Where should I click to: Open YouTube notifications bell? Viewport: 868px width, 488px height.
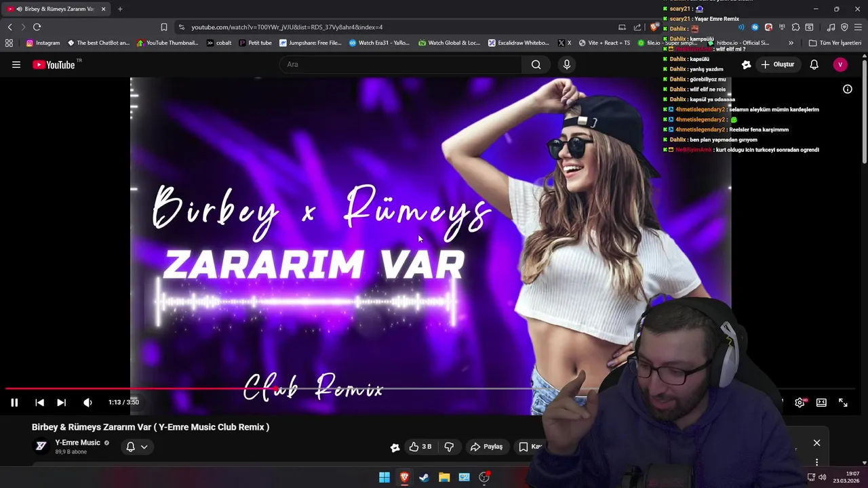[814, 64]
